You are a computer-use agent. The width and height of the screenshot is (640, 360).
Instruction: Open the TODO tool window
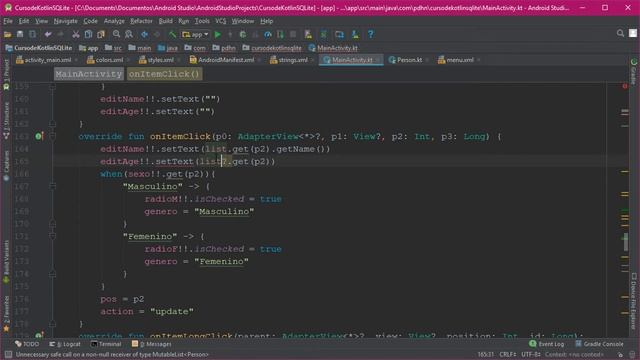pos(27,344)
